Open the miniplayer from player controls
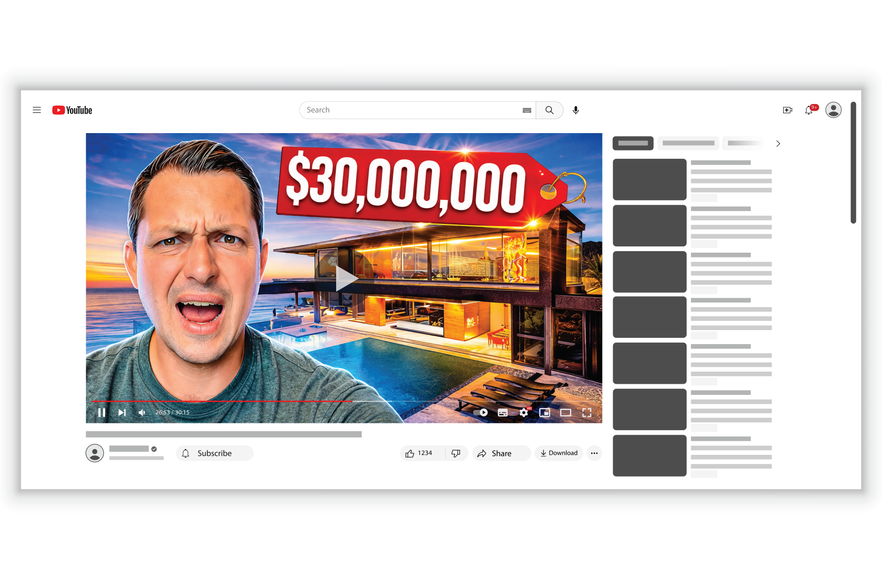 pos(544,412)
